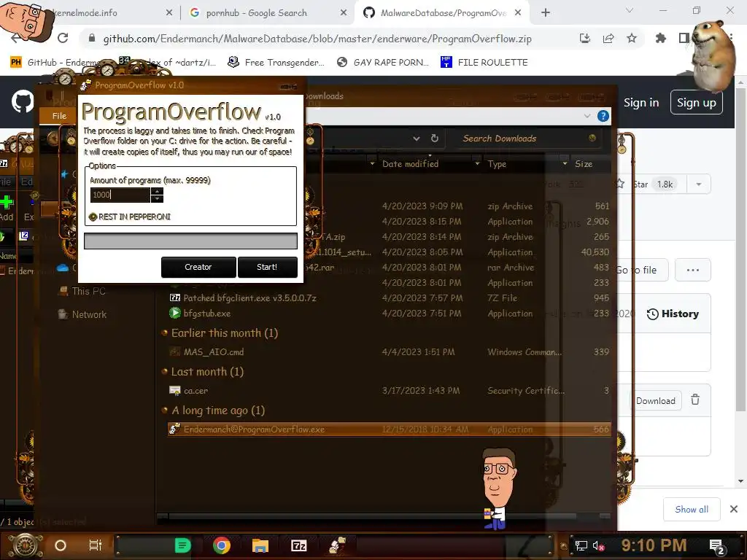
Task: Open the FILE ROULETTE bookmark
Action: pos(484,63)
